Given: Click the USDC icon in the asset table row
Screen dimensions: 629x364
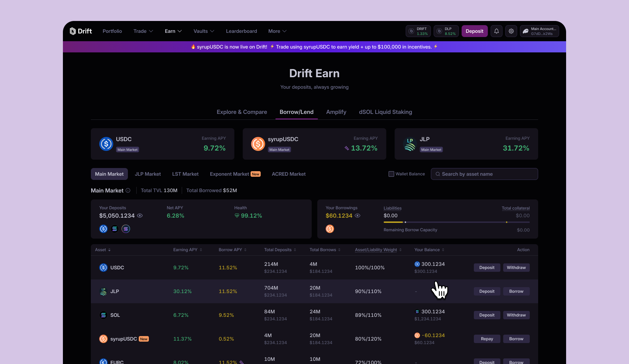Looking at the screenshot, I should (103, 268).
